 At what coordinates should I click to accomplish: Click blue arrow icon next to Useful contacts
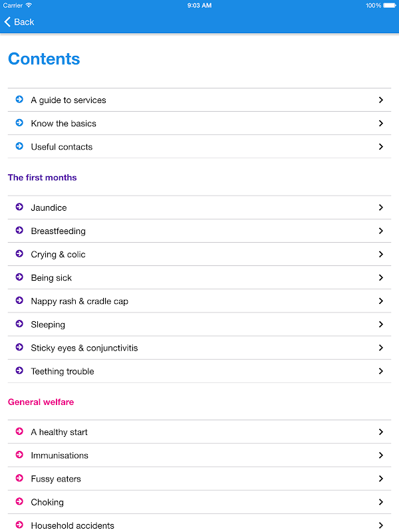(x=19, y=146)
